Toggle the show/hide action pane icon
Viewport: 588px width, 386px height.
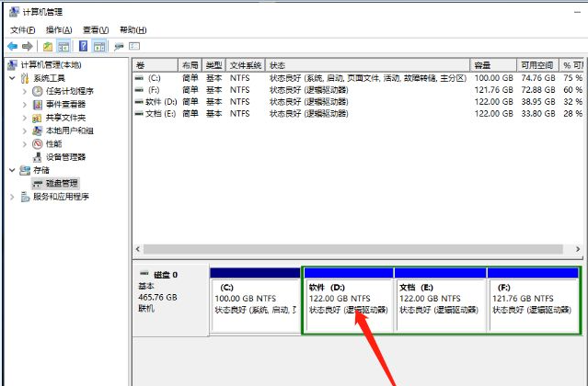tap(99, 47)
